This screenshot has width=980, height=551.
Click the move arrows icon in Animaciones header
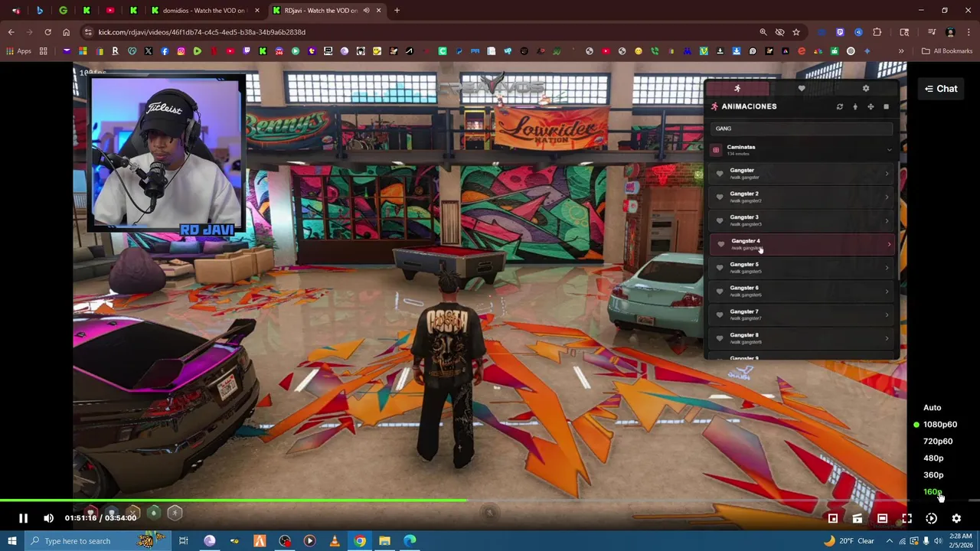click(871, 107)
